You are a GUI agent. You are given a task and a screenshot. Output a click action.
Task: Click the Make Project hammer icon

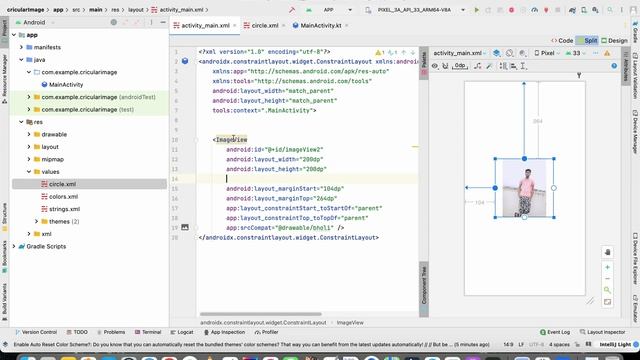292,10
